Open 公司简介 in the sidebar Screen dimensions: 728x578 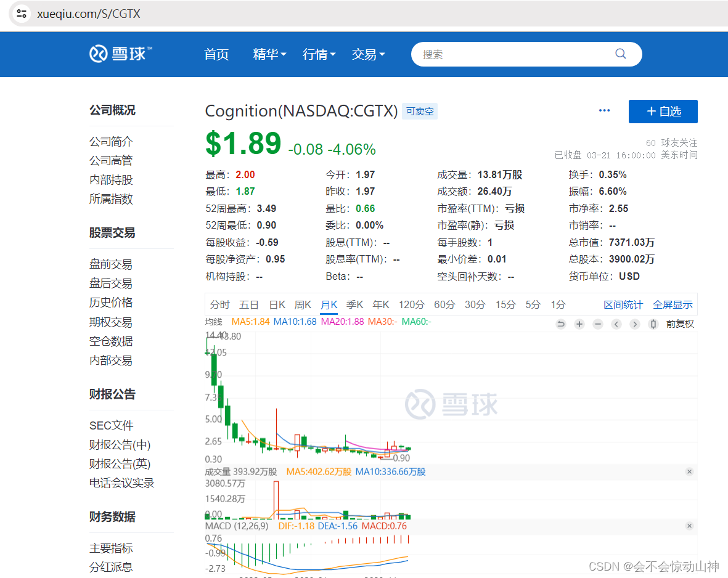tap(111, 142)
